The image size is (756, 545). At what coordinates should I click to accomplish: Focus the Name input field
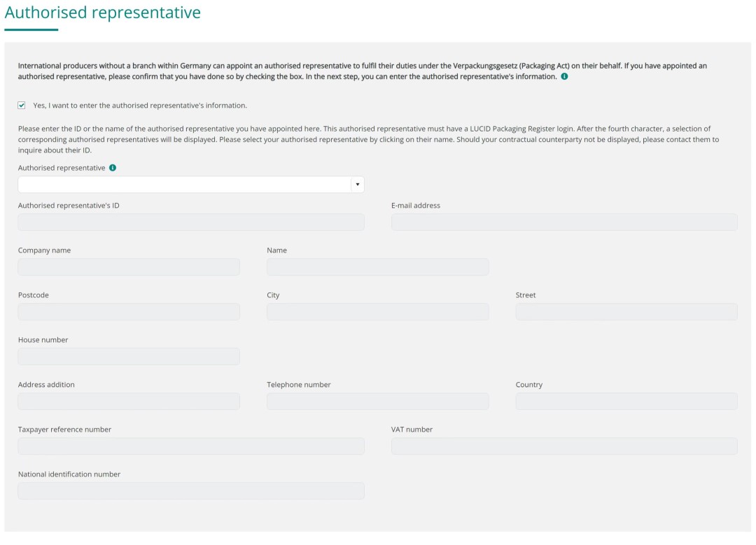[x=377, y=267]
